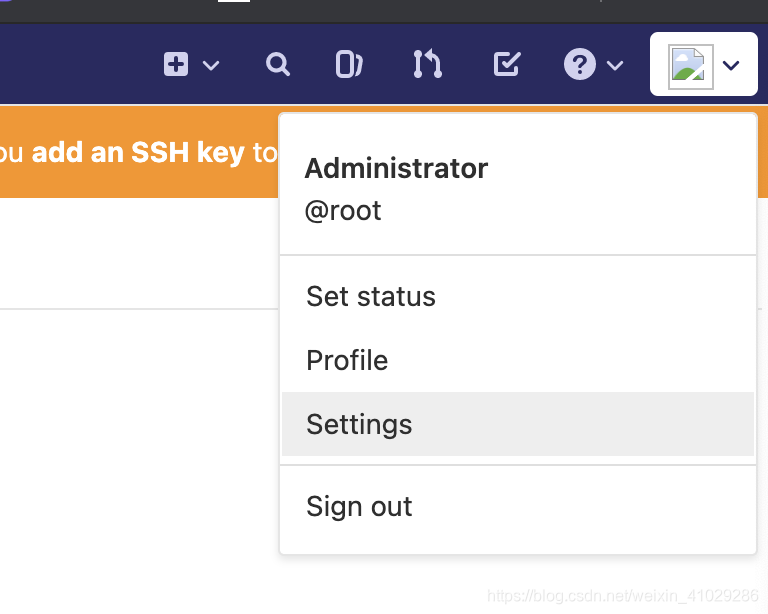Click the Administrator name in user menu
Screen dimensions: 768x614
(396, 168)
